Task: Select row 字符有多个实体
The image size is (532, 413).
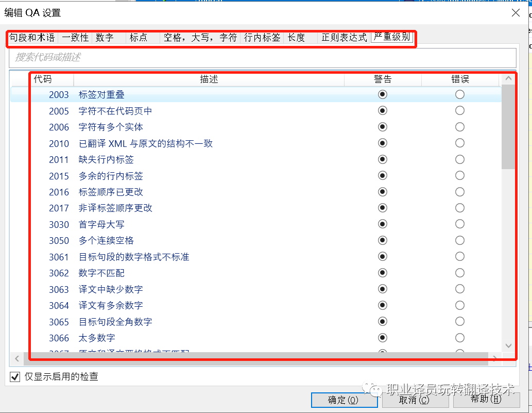Action: [111, 127]
